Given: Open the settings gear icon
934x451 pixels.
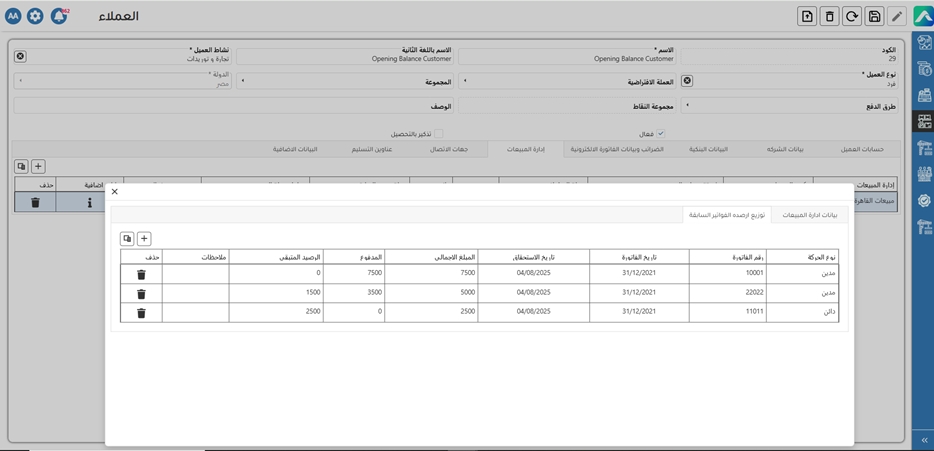Looking at the screenshot, I should tap(35, 16).
